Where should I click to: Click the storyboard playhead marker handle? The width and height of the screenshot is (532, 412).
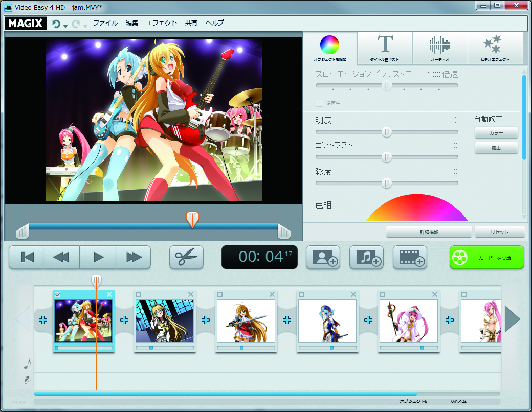point(96,281)
